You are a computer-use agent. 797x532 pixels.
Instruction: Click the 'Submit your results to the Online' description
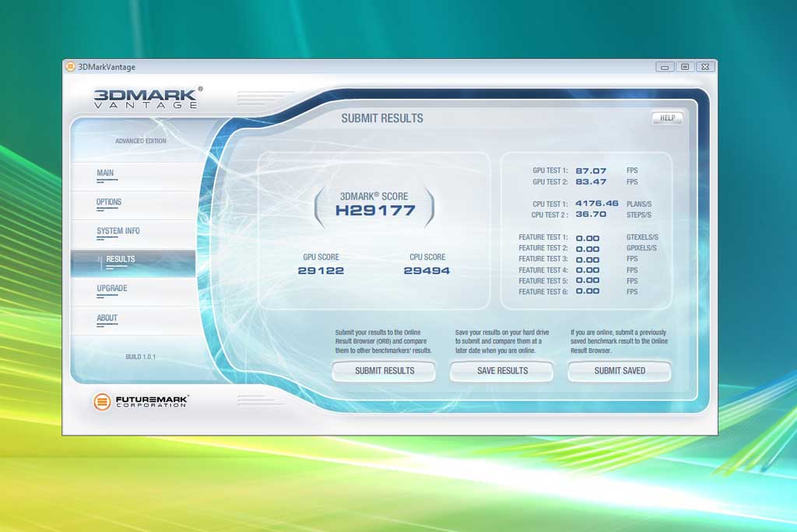383,341
